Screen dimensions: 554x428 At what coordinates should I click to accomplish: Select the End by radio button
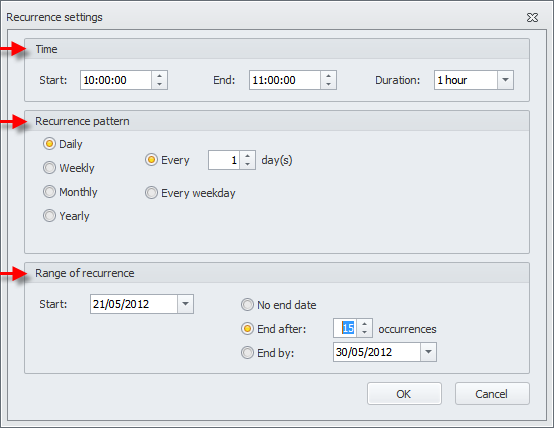(x=247, y=352)
